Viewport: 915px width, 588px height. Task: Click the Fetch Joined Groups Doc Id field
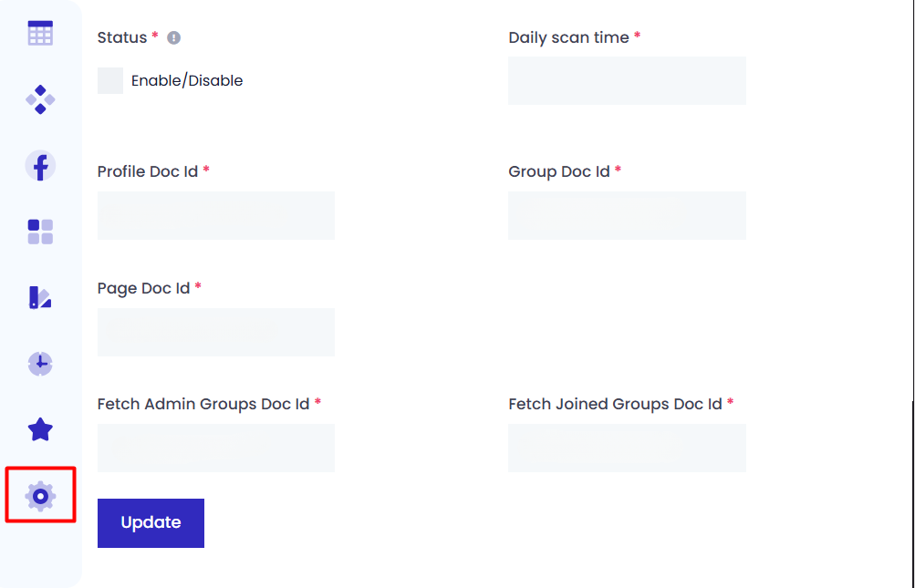627,448
